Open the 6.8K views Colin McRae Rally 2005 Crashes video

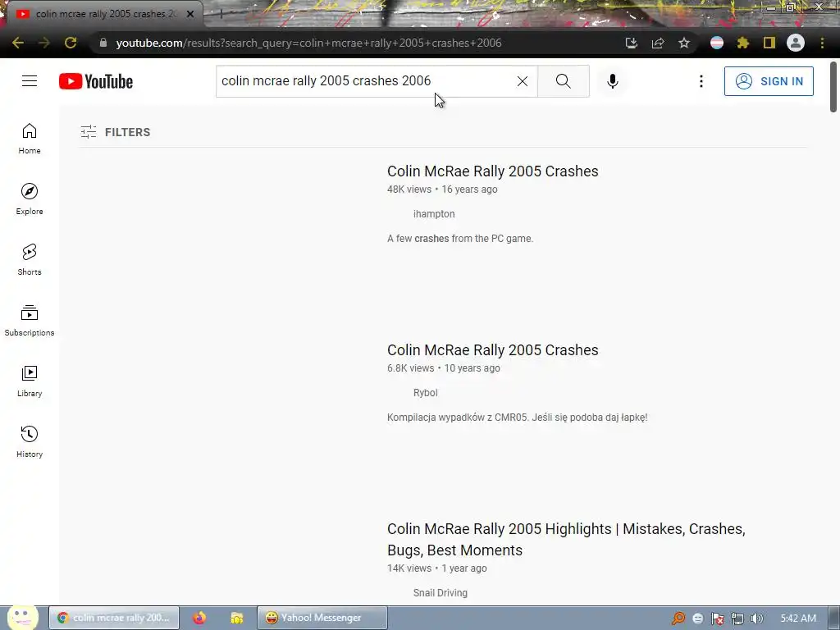492,349
